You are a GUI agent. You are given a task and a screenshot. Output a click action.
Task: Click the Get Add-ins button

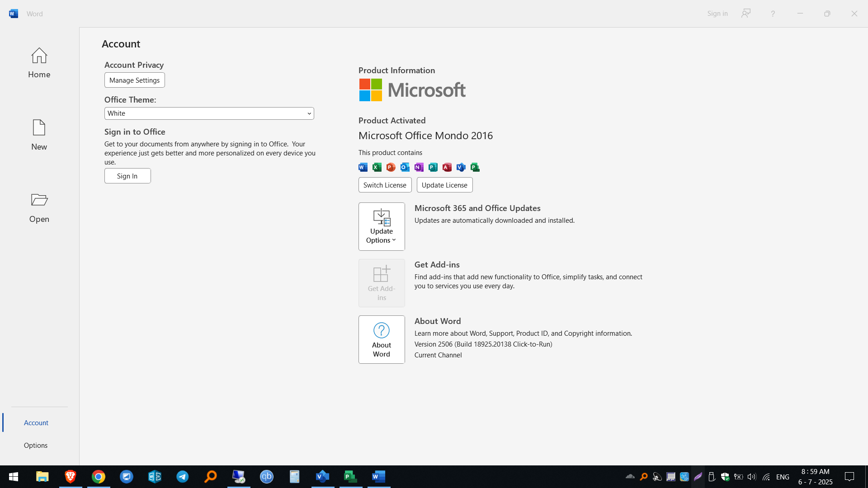(382, 283)
